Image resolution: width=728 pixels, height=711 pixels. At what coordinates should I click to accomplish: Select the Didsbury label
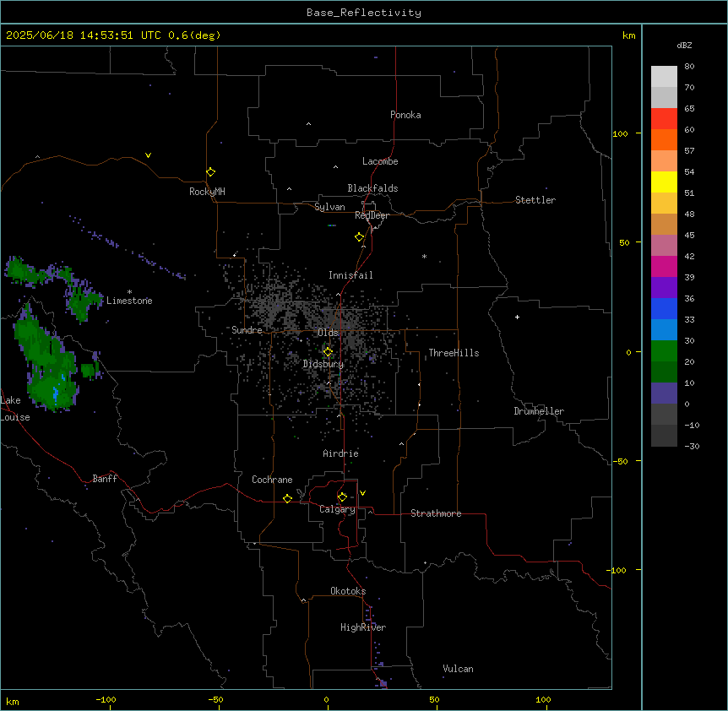coord(323,364)
